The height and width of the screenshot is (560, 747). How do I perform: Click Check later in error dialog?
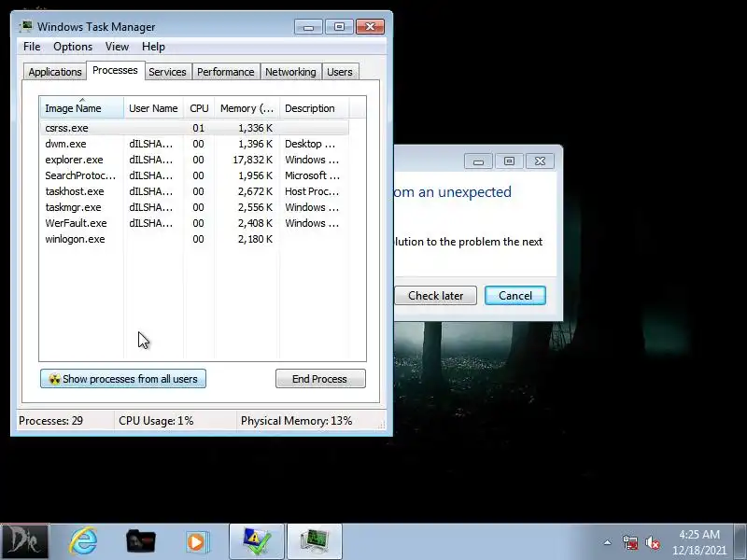[x=435, y=295]
